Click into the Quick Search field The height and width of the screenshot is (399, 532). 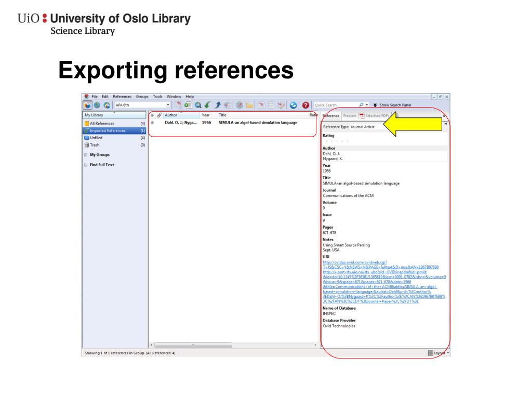click(x=336, y=105)
